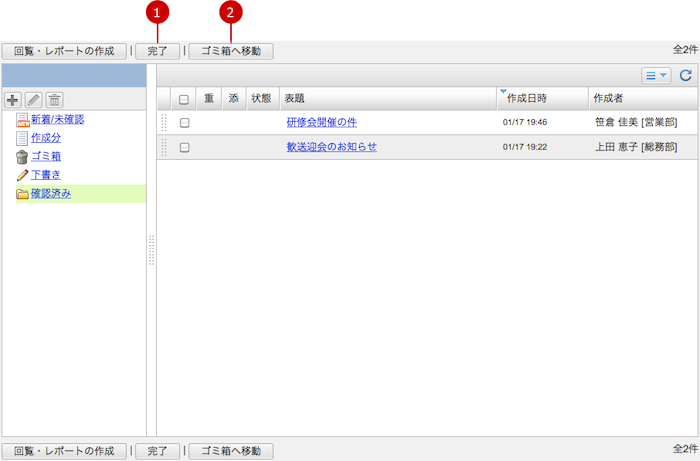Click top 回覧・レポートの作成 button
Screen dimensions: 700x461
coord(64,51)
